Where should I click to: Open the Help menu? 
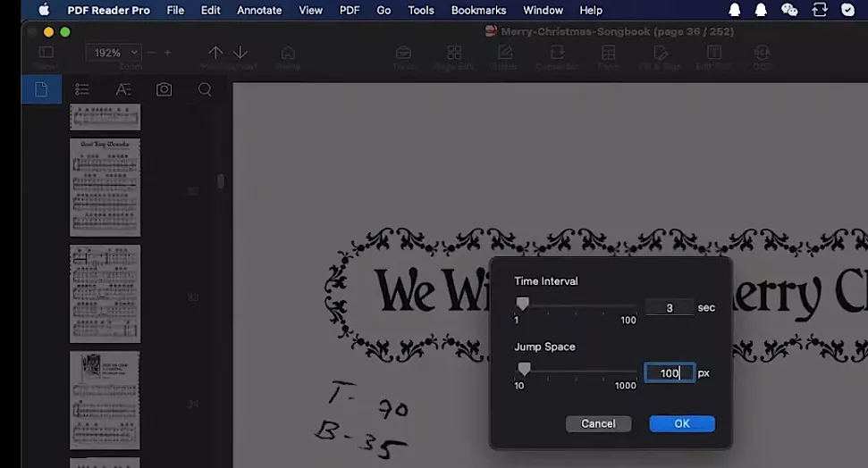coord(591,10)
